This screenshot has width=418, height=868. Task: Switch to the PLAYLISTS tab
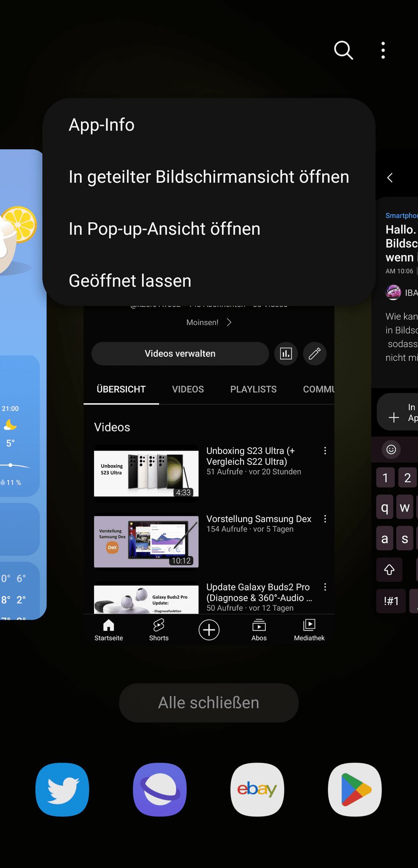click(253, 389)
